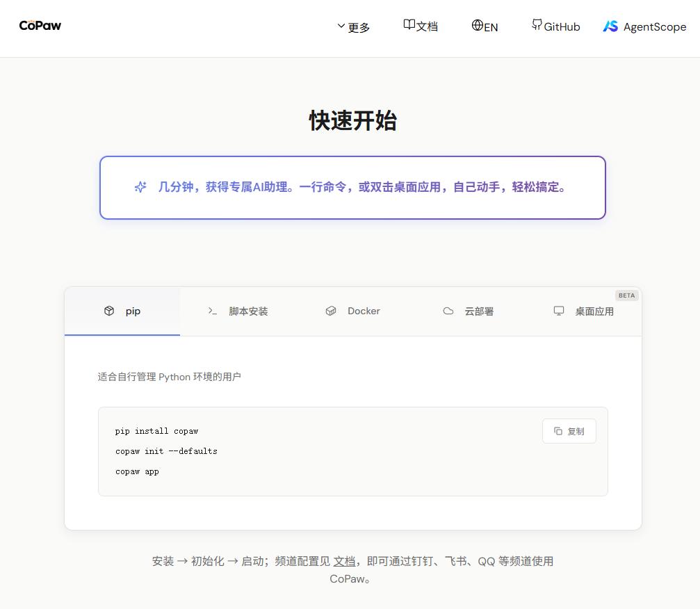This screenshot has width=700, height=609.
Task: Click the AgentScope logo icon
Action: pos(610,26)
